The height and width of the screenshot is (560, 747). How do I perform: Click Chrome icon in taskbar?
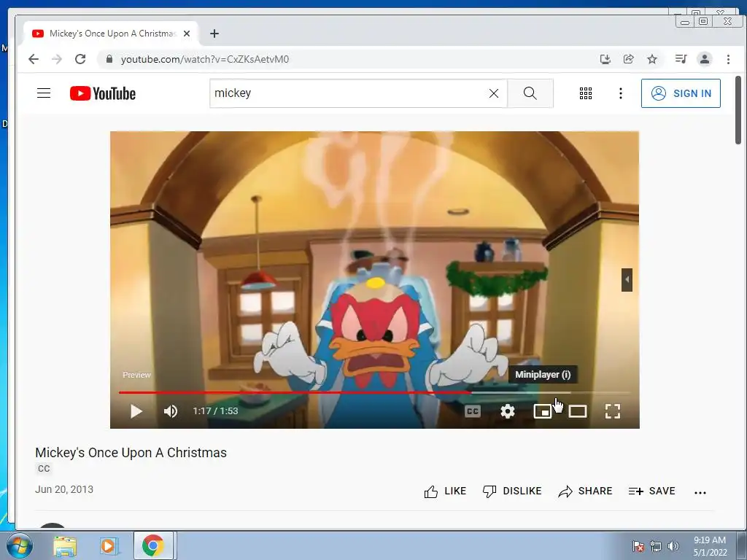tap(153, 545)
